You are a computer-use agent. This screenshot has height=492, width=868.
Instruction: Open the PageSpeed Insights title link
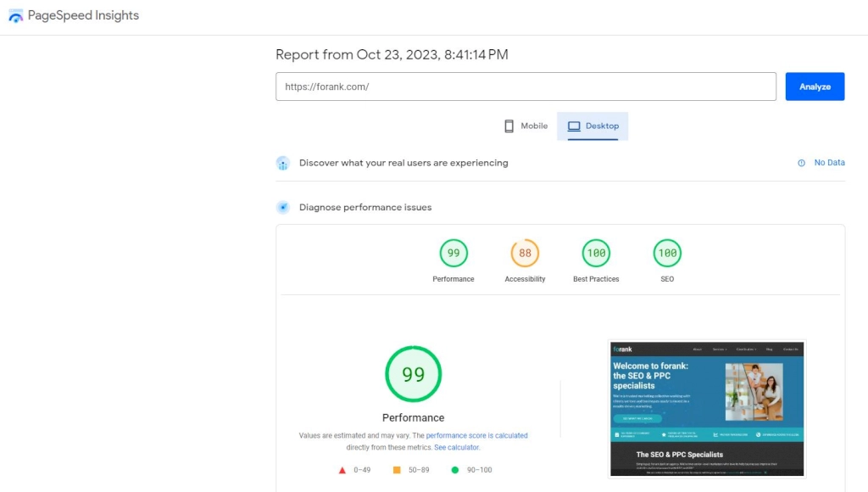(x=83, y=15)
